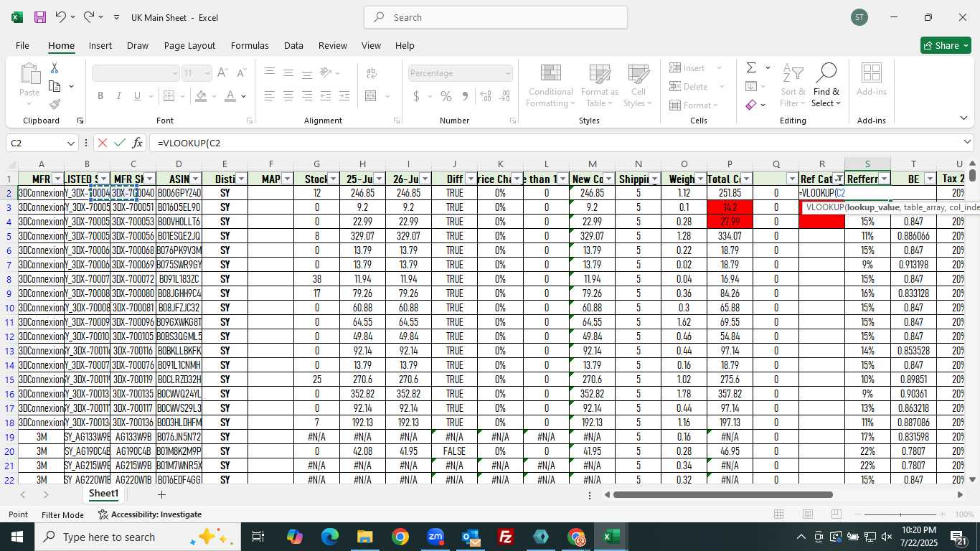Confirm the formula with the checkmark icon

coord(120,143)
